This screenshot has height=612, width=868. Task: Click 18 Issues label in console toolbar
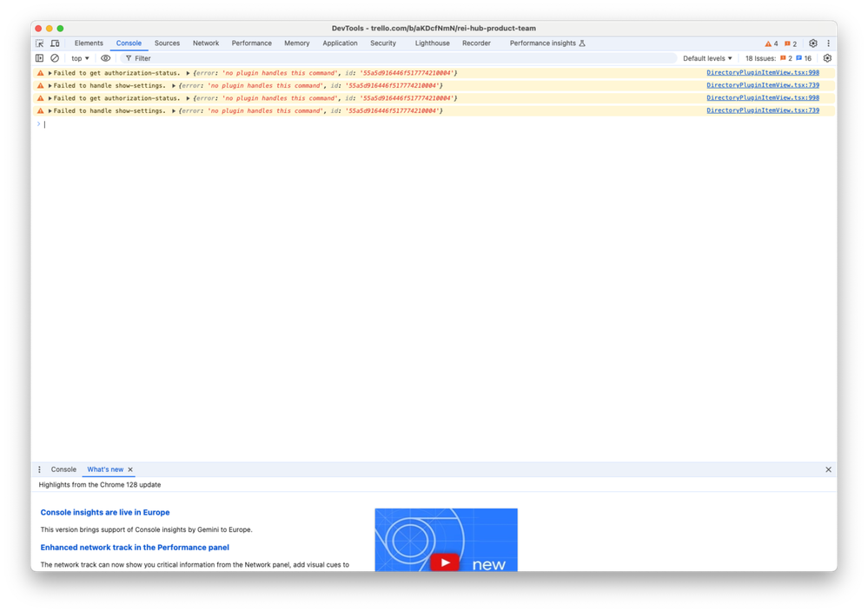pos(760,58)
